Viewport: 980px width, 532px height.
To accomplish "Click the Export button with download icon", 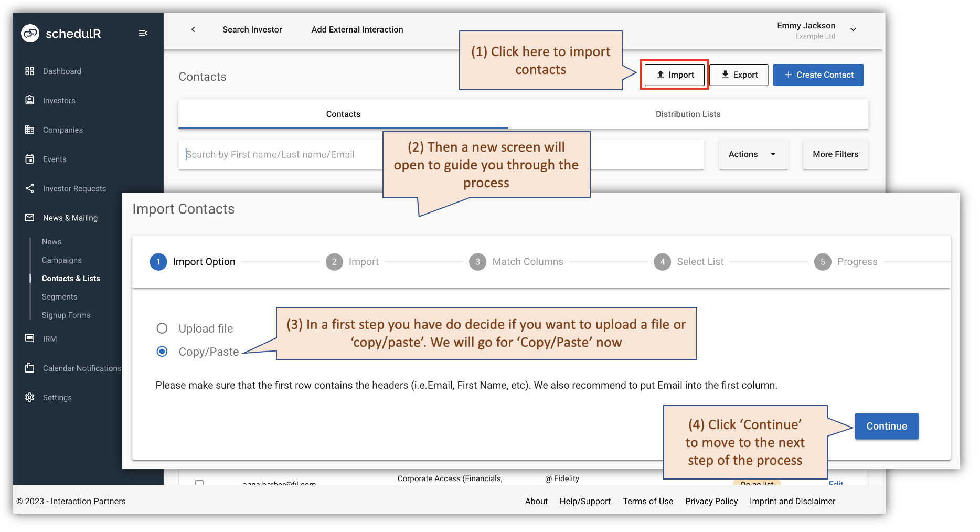I will click(739, 75).
